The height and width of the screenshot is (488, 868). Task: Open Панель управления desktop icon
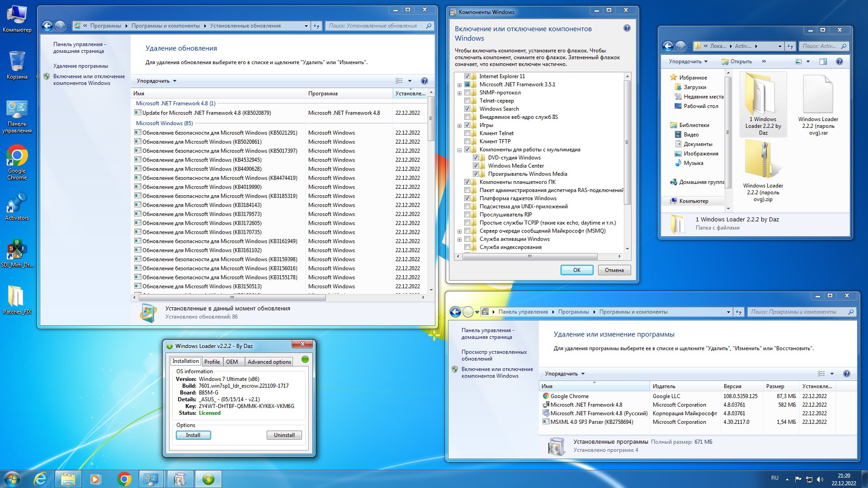(17, 117)
